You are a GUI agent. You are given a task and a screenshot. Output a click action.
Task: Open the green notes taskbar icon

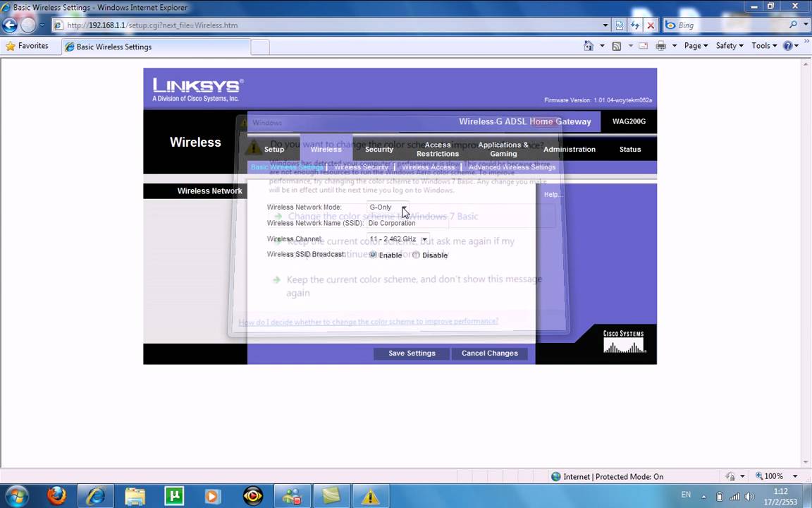tap(331, 496)
